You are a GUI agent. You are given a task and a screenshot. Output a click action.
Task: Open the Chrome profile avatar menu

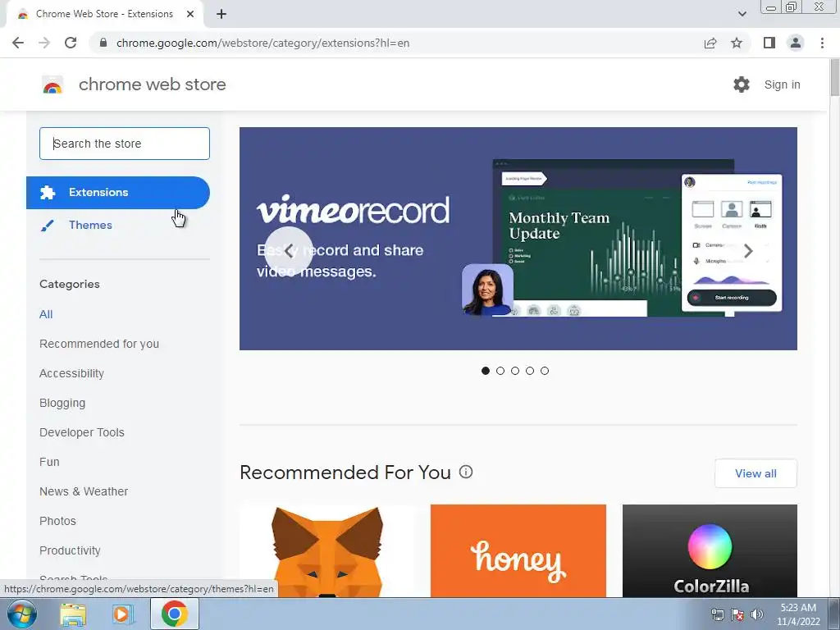pos(796,43)
